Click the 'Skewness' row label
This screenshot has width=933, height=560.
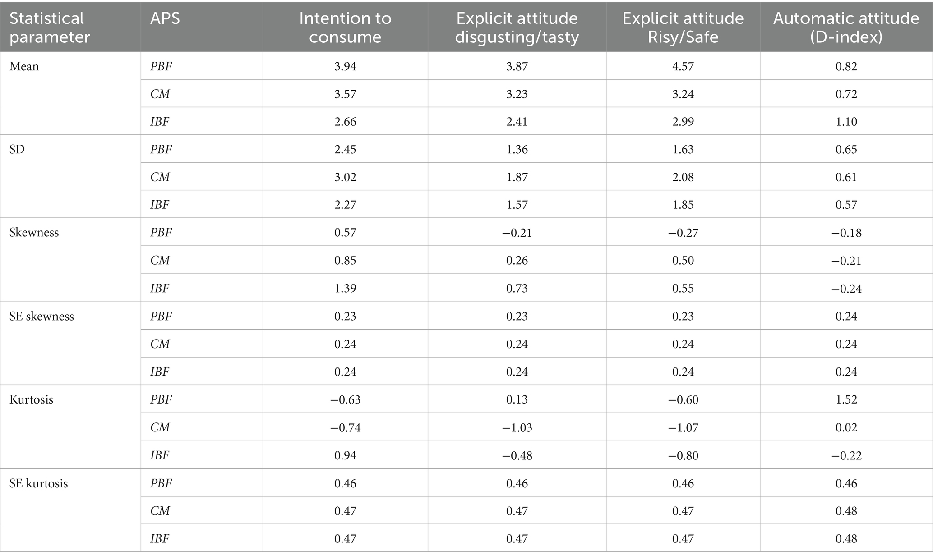pos(34,233)
